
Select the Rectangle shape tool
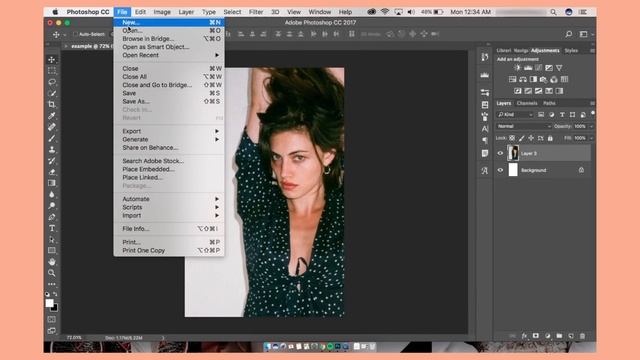click(x=52, y=250)
